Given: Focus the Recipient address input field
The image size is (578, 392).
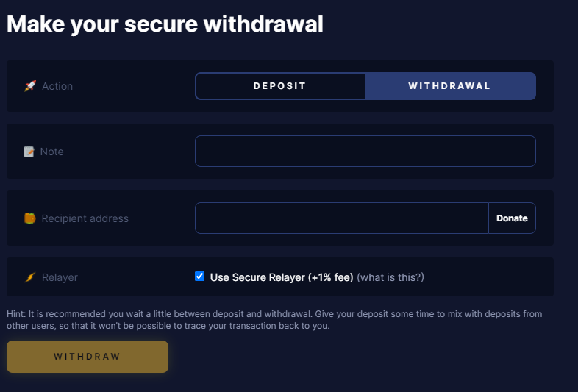Looking at the screenshot, I should [342, 218].
